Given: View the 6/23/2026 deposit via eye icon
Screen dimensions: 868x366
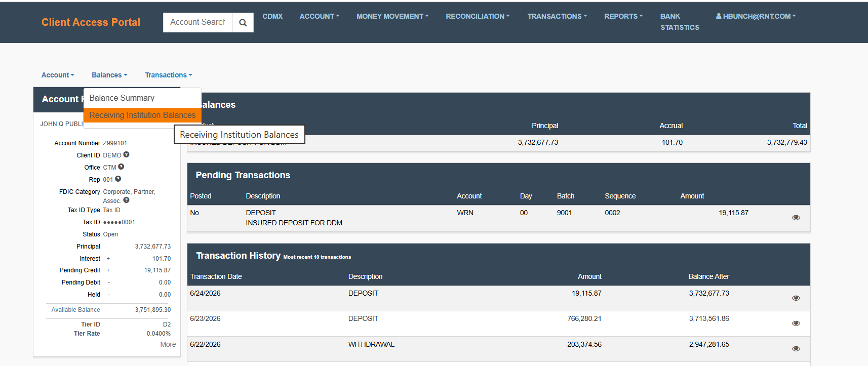Looking at the screenshot, I should (796, 323).
